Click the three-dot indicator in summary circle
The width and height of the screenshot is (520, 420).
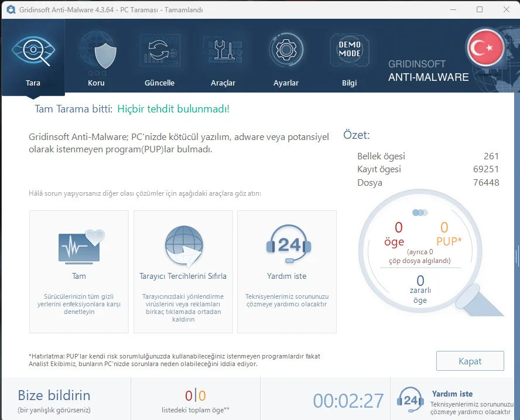420,212
